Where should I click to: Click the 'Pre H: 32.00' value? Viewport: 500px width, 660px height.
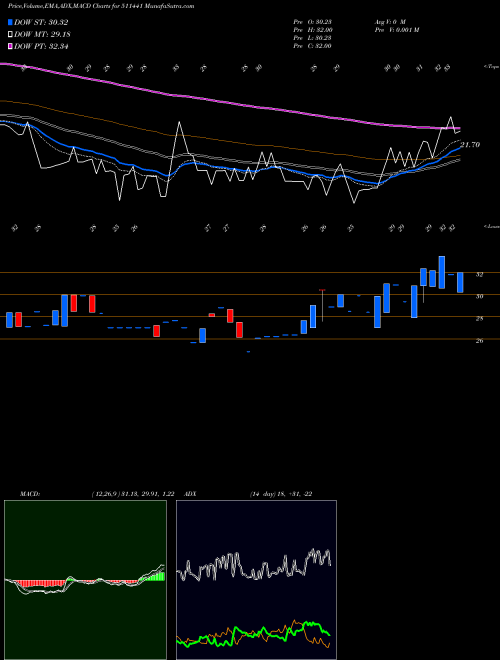point(313,30)
